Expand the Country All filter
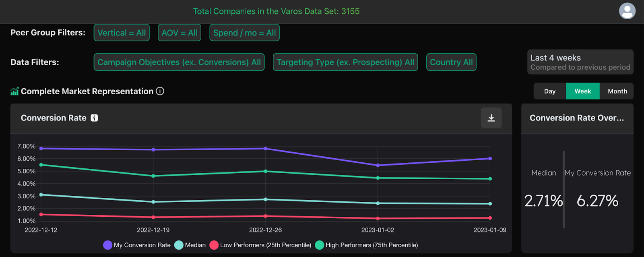 451,62
